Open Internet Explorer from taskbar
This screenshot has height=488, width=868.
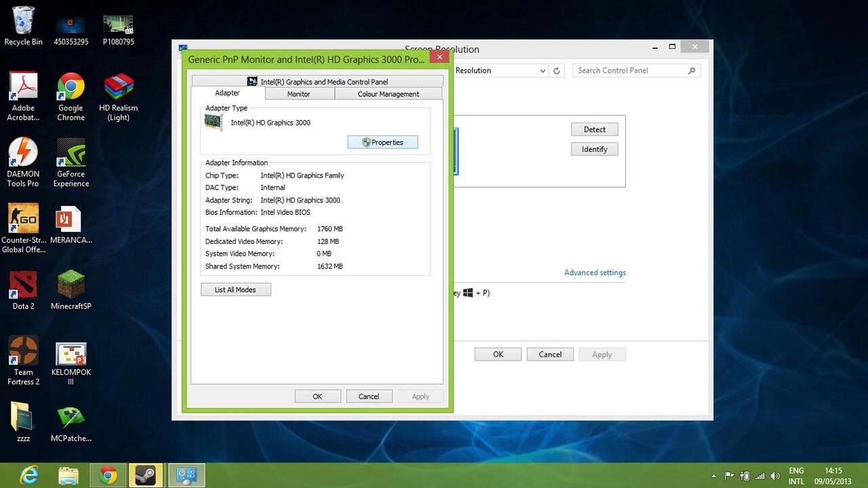coord(28,475)
